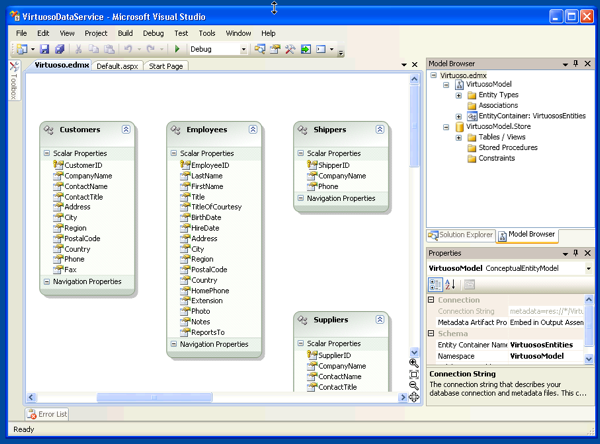
Task: Close the Model Browser panel
Action: tap(588, 64)
